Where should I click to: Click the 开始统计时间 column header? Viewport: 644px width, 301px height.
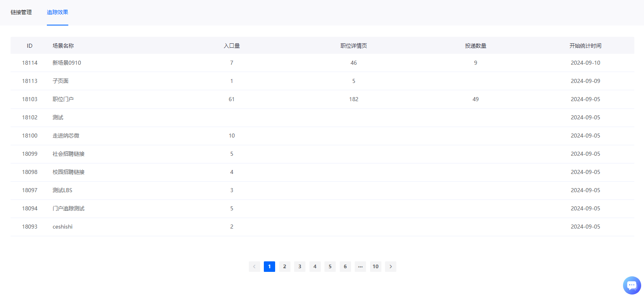pyautogui.click(x=585, y=46)
